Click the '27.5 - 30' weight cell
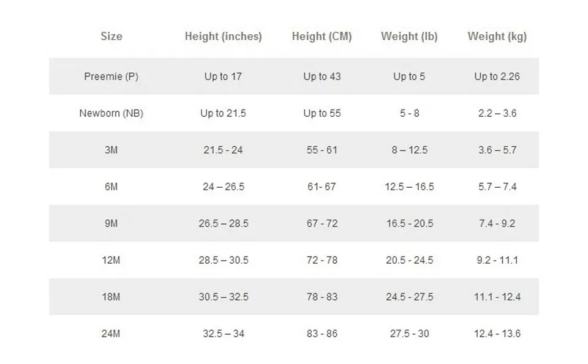 tap(409, 333)
